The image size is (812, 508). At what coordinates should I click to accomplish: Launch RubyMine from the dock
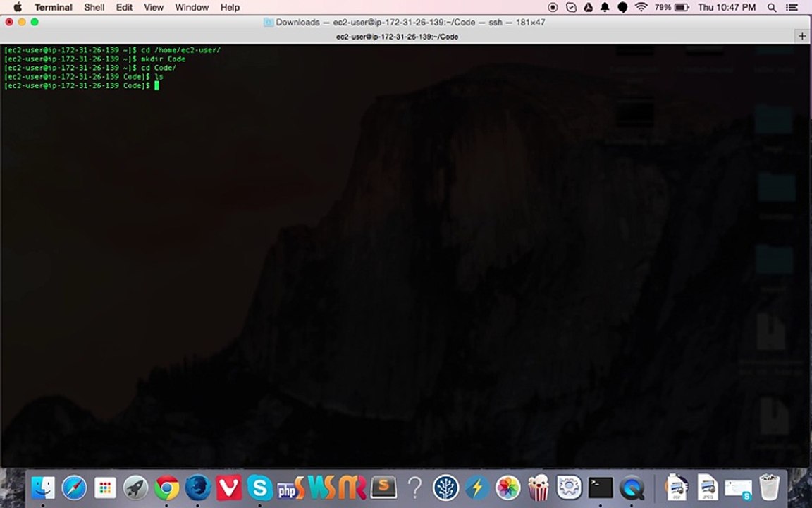coord(352,488)
